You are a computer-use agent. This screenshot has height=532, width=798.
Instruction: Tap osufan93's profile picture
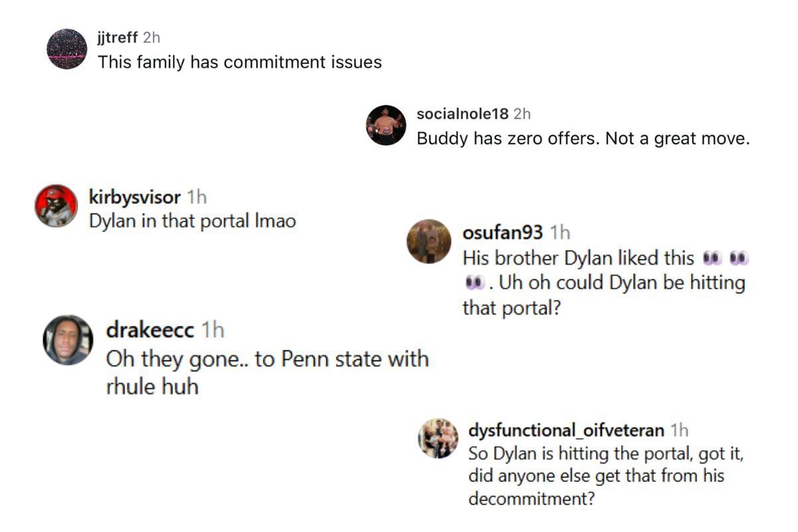429,241
